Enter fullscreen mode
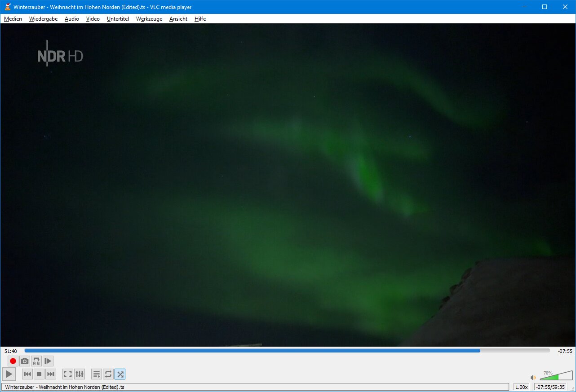Image resolution: width=576 pixels, height=392 pixels. click(68, 374)
